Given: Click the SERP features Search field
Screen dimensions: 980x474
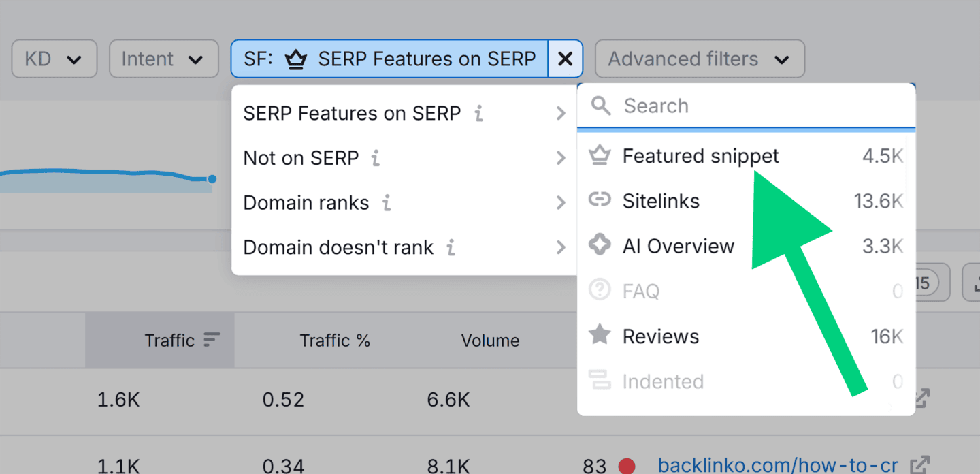Looking at the screenshot, I should coord(755,106).
